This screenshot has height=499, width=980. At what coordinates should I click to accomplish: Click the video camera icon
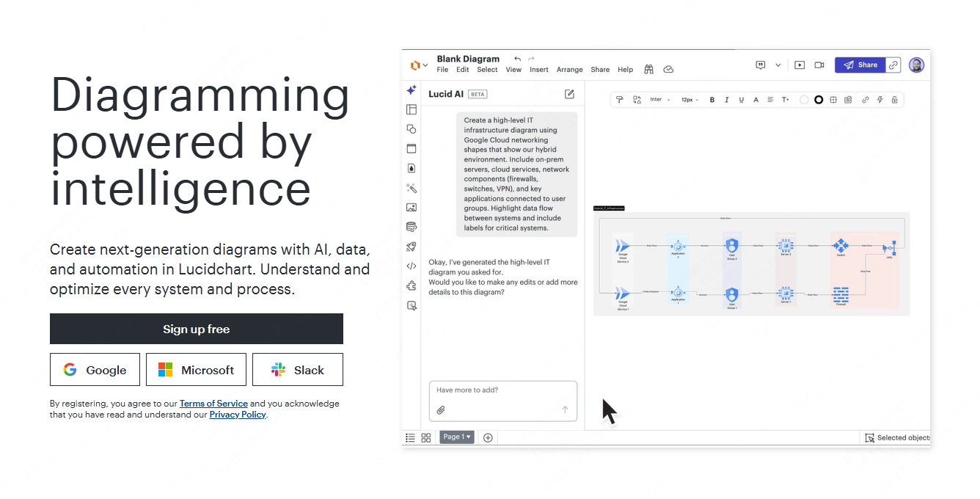pos(819,65)
